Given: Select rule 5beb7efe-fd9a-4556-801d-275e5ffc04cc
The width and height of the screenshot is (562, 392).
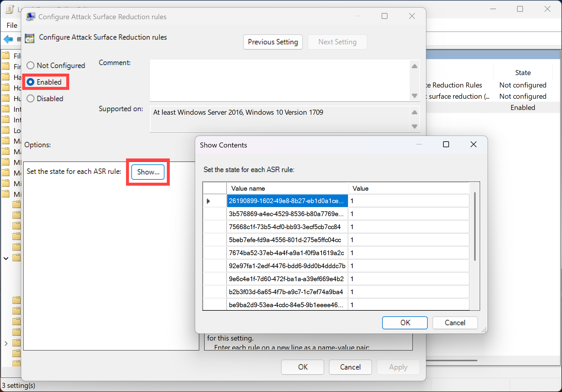Looking at the screenshot, I should (x=287, y=240).
